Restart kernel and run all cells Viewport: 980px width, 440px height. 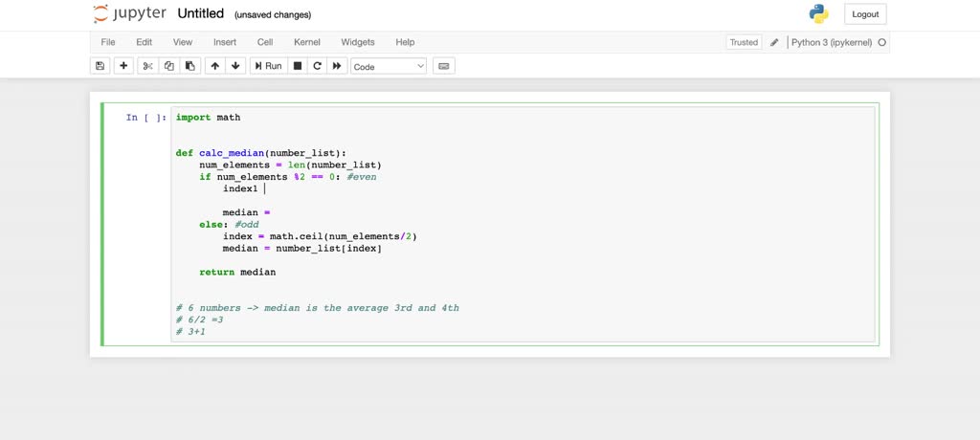tap(337, 66)
